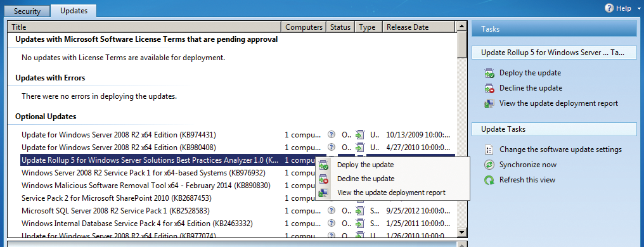Click the Decline icon in context menu
This screenshot has height=247, width=644.
point(324,179)
